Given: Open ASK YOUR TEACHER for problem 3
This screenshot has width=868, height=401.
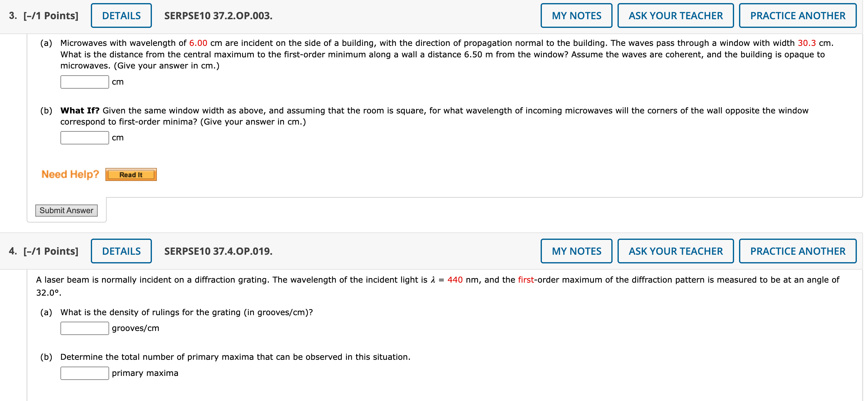Looking at the screenshot, I should [x=675, y=15].
